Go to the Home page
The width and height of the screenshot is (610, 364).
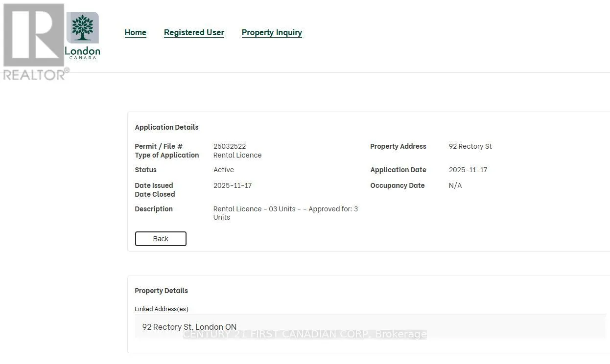(x=135, y=33)
